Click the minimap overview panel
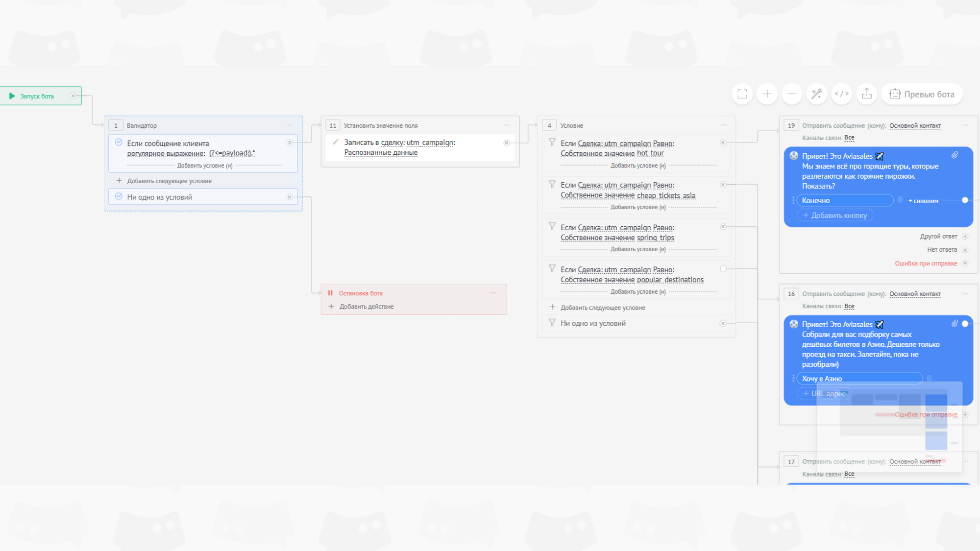980x551 pixels. click(x=889, y=426)
